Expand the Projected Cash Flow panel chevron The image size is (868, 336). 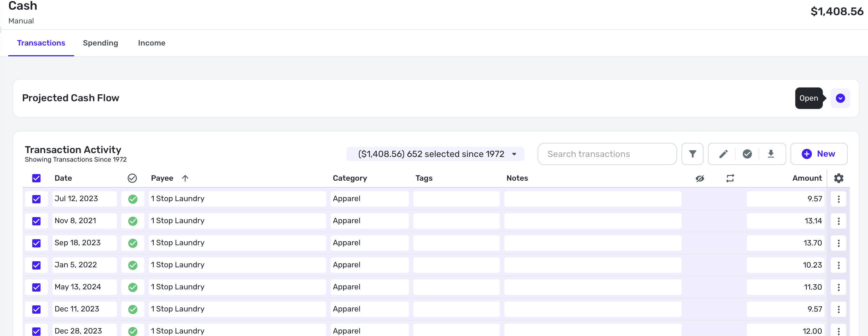[x=840, y=98]
